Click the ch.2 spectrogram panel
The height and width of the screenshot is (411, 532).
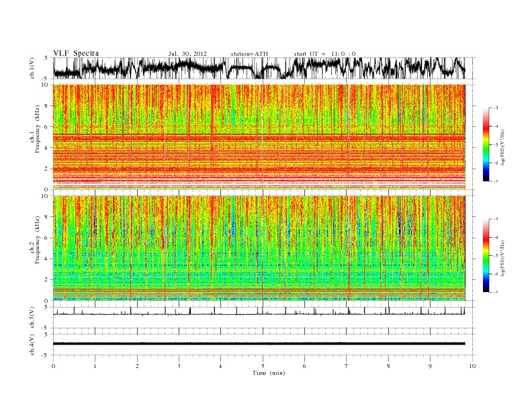pyautogui.click(x=259, y=248)
